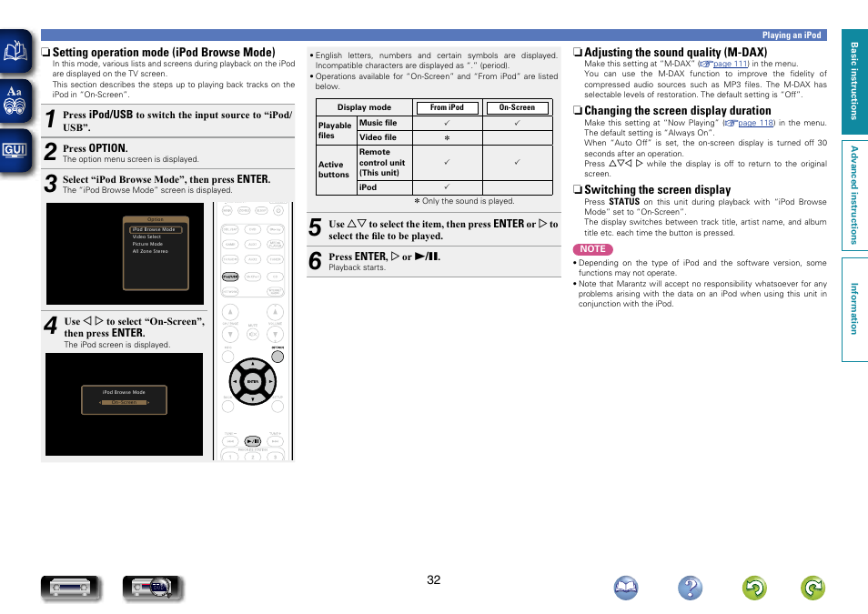This screenshot has height=614, width=868.
Task: Click the green forward arrow icon
Action: click(x=812, y=588)
